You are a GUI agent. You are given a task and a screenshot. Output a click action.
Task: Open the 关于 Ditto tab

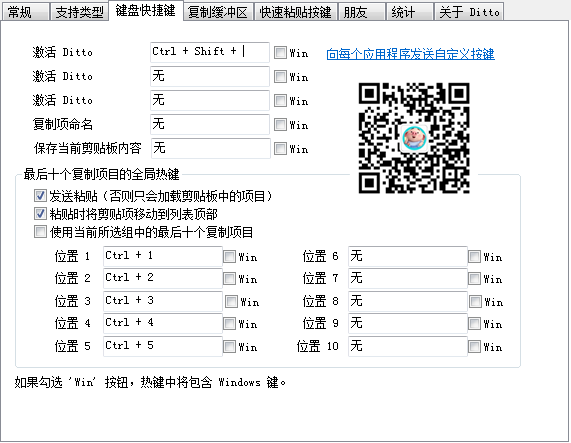pyautogui.click(x=469, y=12)
